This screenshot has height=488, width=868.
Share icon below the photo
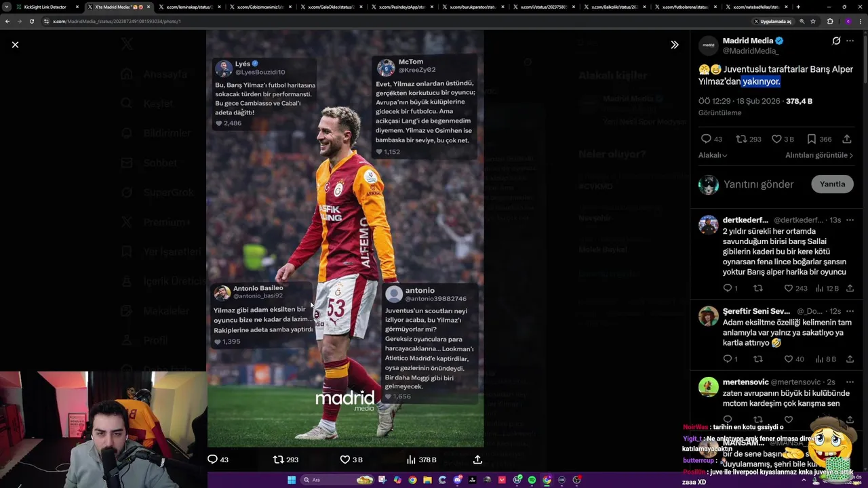[x=477, y=460]
